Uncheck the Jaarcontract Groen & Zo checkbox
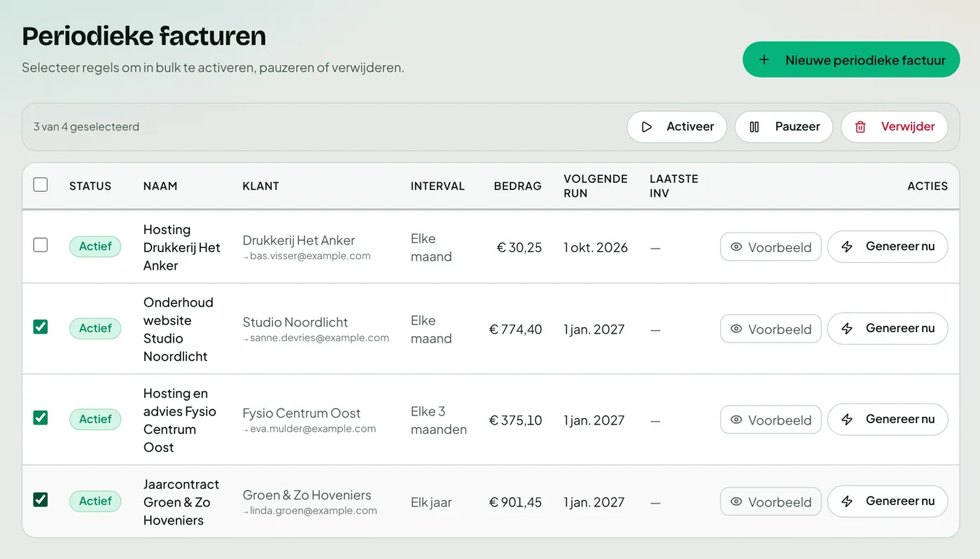 click(41, 500)
